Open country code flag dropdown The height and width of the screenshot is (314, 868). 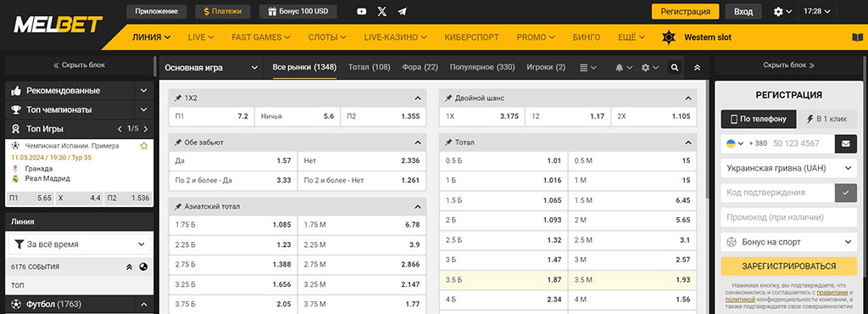pyautogui.click(x=735, y=143)
